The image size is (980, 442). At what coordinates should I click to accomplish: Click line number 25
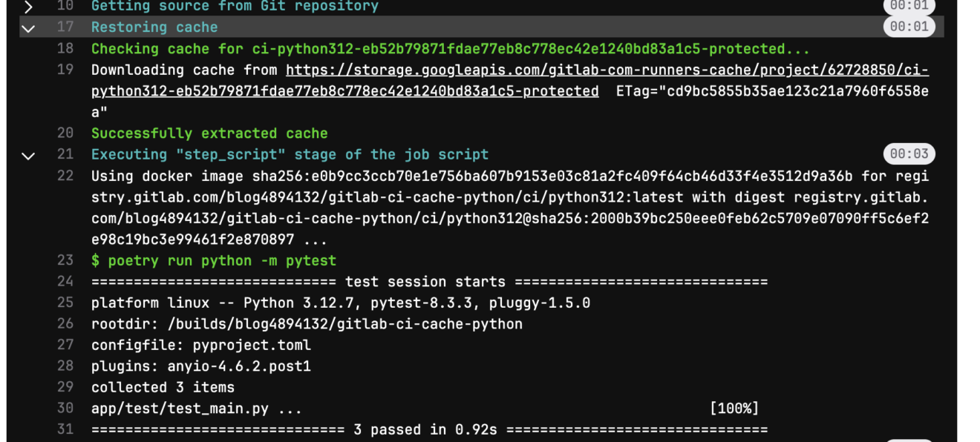point(65,303)
